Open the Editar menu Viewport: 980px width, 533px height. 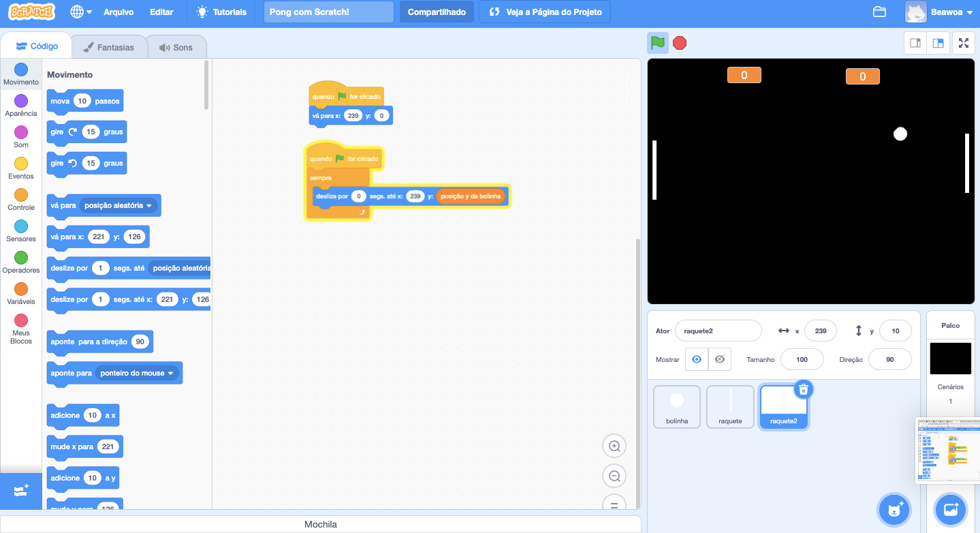161,12
